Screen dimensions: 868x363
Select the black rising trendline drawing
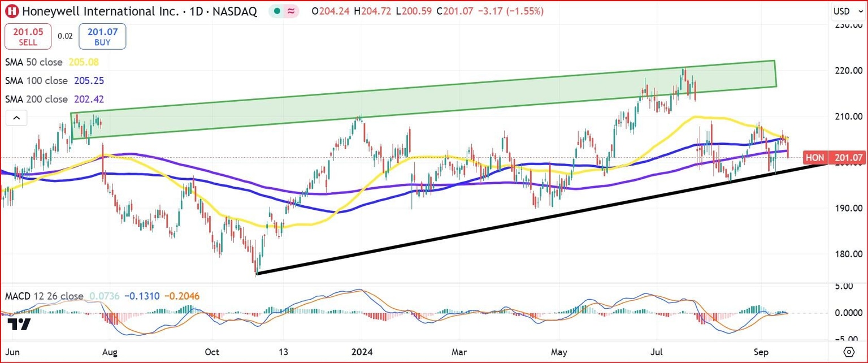[542, 218]
